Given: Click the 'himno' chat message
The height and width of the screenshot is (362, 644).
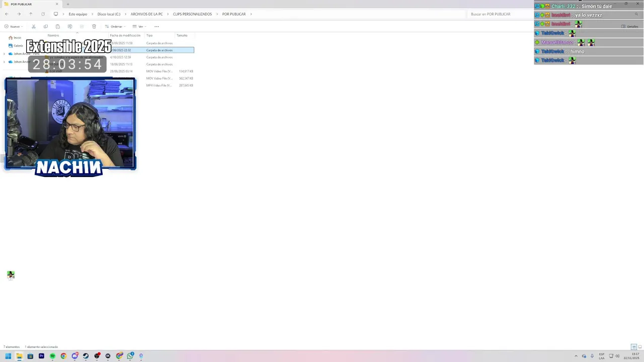Looking at the screenshot, I should pos(577,51).
